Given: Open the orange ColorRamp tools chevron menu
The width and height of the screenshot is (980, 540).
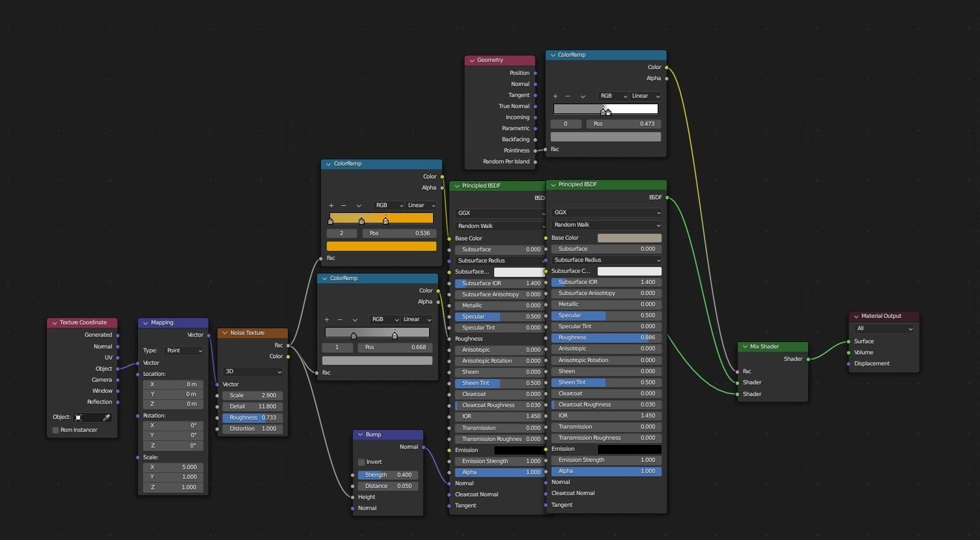Looking at the screenshot, I should pyautogui.click(x=359, y=205).
